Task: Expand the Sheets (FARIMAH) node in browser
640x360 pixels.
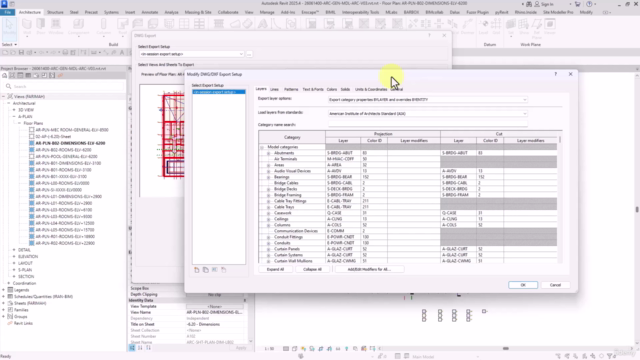Action: coord(4,303)
